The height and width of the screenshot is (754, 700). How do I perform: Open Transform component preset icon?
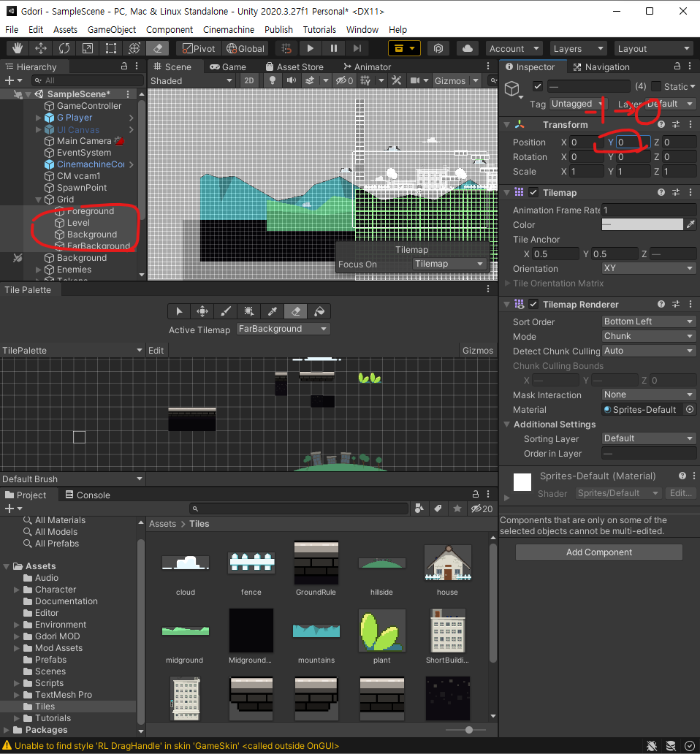point(675,124)
